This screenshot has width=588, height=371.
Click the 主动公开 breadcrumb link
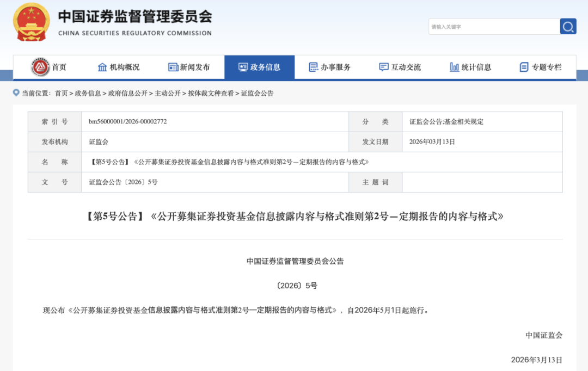tap(168, 94)
